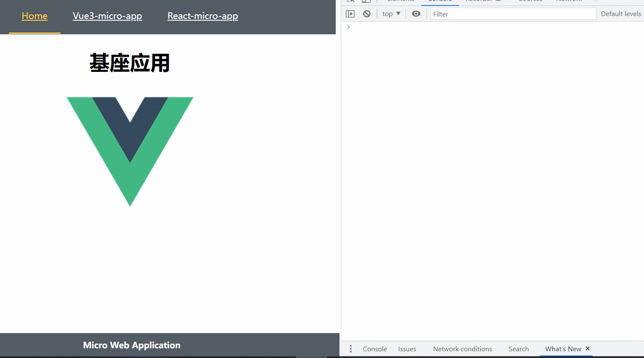Focus the console Filter input field
The height and width of the screenshot is (358, 644).
(513, 14)
